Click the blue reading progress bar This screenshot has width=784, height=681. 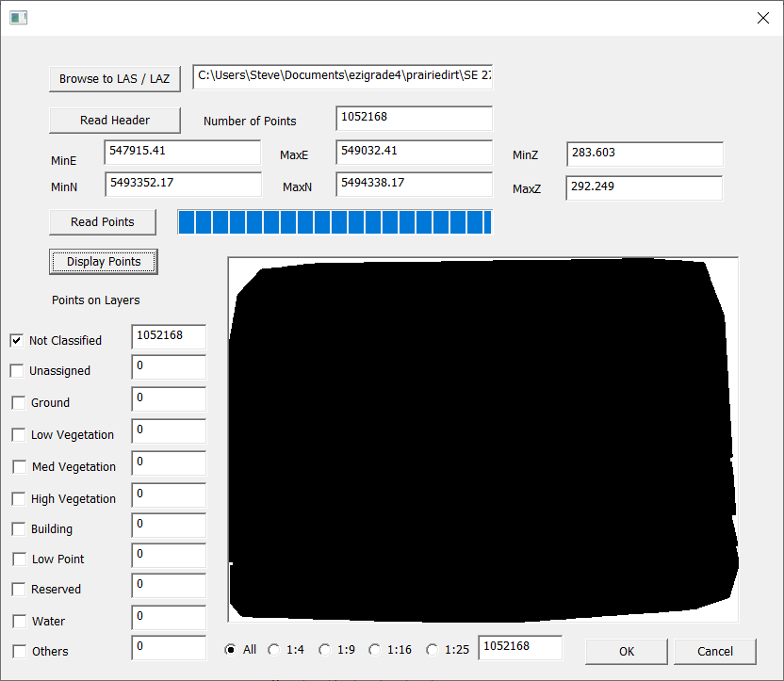pyautogui.click(x=335, y=222)
